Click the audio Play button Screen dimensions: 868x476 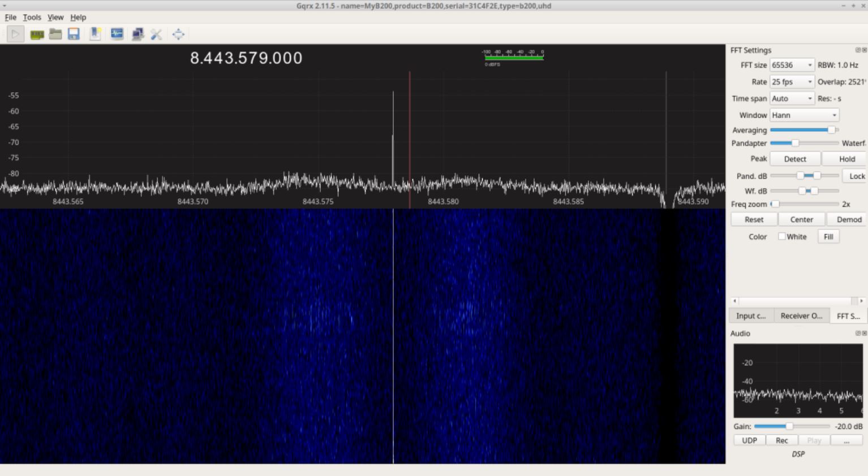(814, 440)
